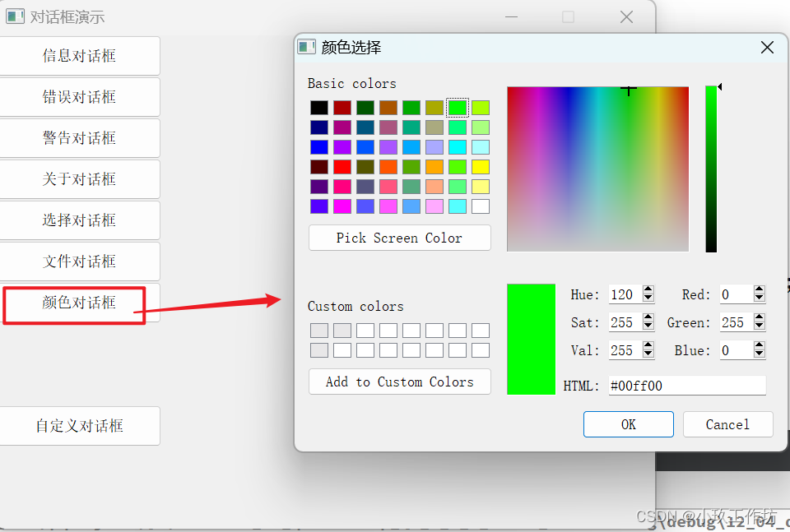
Task: Confirm the color with OK
Action: (x=628, y=424)
